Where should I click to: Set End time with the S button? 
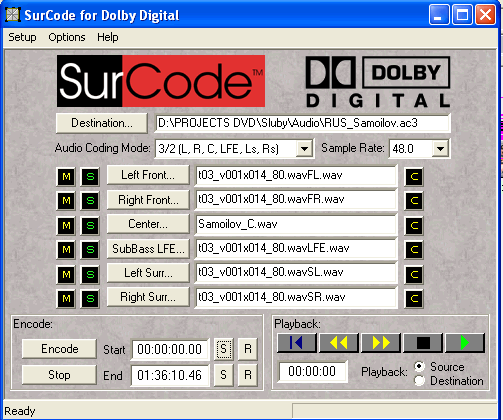[x=223, y=375]
